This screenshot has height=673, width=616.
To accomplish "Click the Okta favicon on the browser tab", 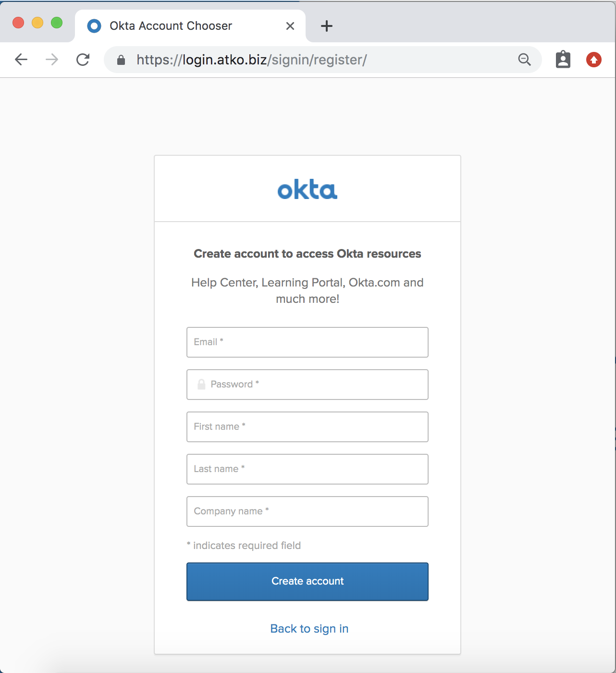I will tap(94, 26).
